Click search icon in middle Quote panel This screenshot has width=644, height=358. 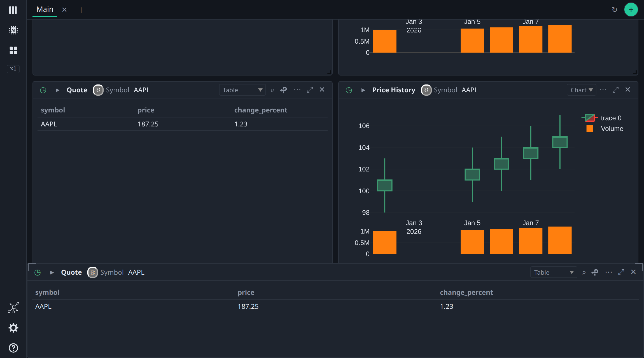click(x=272, y=90)
